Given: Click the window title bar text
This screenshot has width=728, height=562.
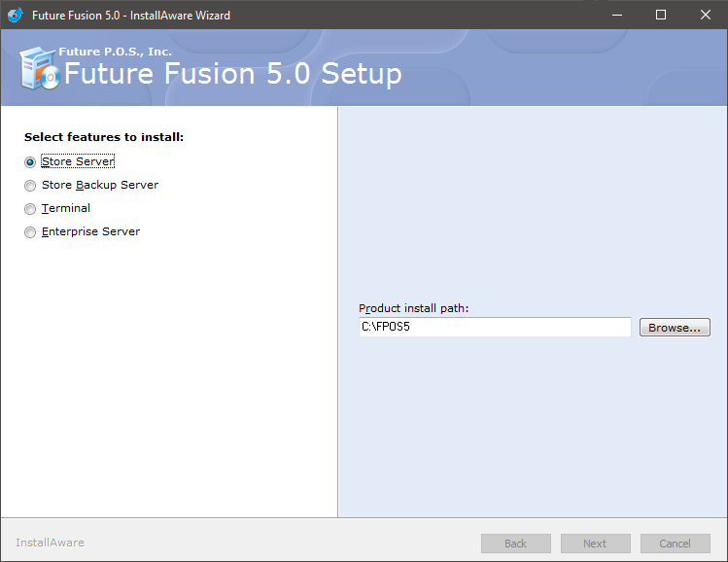Looking at the screenshot, I should pyautogui.click(x=131, y=16).
